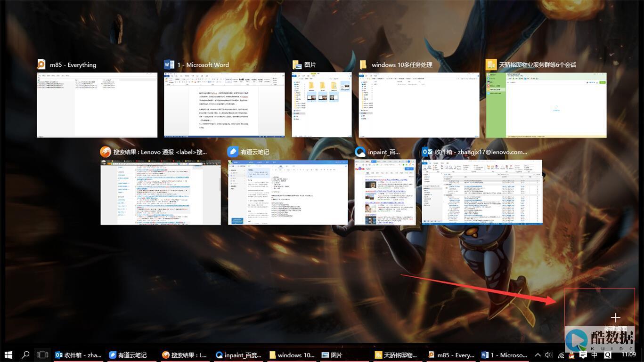Switch to 图片 taskbar button

click(345, 355)
